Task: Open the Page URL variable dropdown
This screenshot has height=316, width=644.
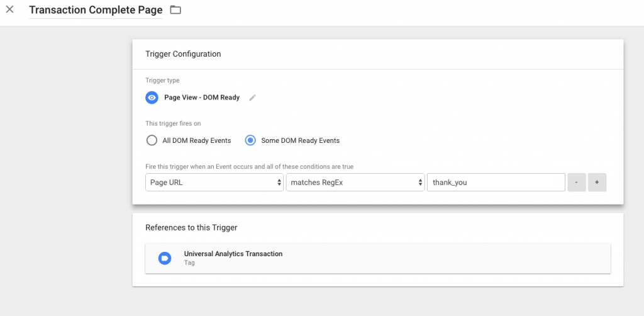Action: (x=214, y=183)
